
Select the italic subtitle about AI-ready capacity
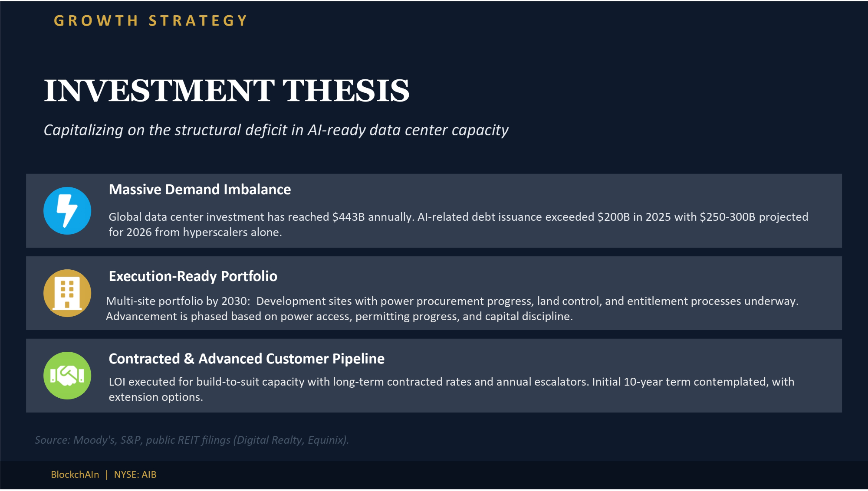276,130
